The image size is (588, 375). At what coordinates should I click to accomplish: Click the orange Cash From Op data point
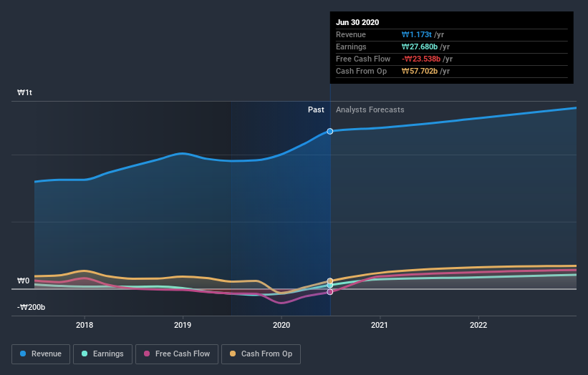click(330, 281)
